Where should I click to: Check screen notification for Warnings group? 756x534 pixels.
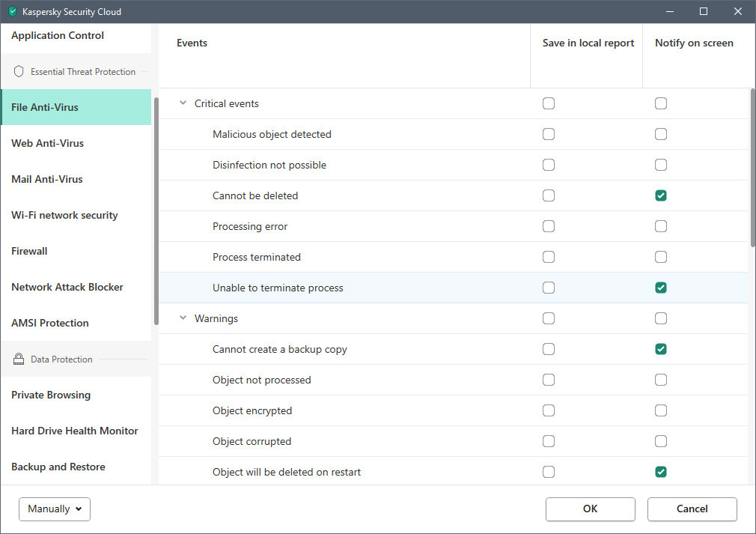click(x=661, y=318)
